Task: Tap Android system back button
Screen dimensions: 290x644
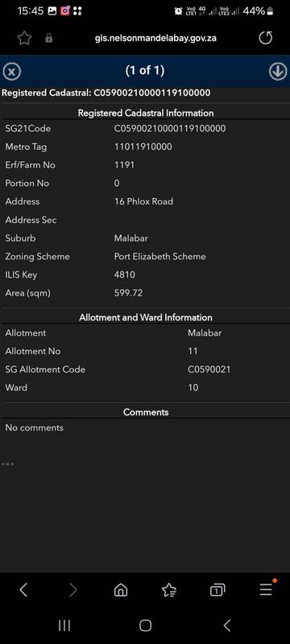Action: 226,625
